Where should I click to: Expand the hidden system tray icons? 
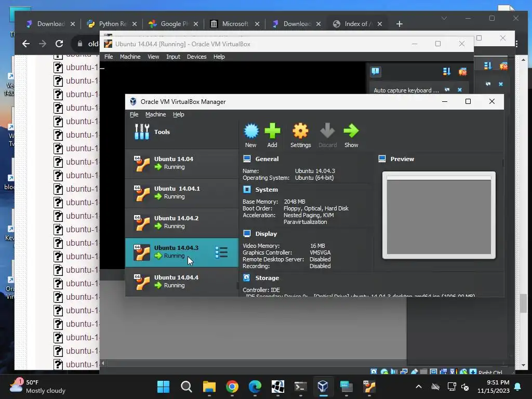click(419, 387)
